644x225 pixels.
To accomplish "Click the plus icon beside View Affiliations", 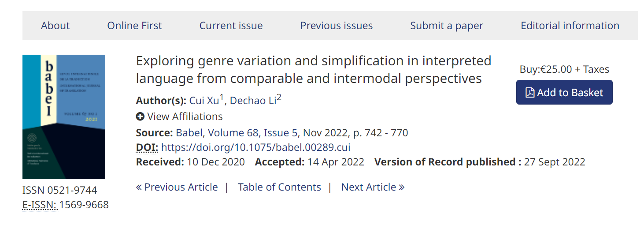I will point(140,116).
